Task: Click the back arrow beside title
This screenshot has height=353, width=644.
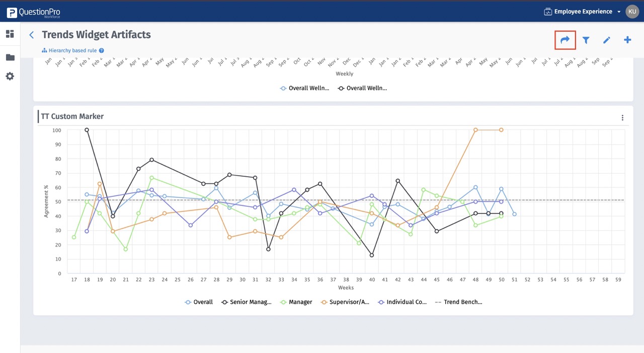Action: pyautogui.click(x=32, y=35)
